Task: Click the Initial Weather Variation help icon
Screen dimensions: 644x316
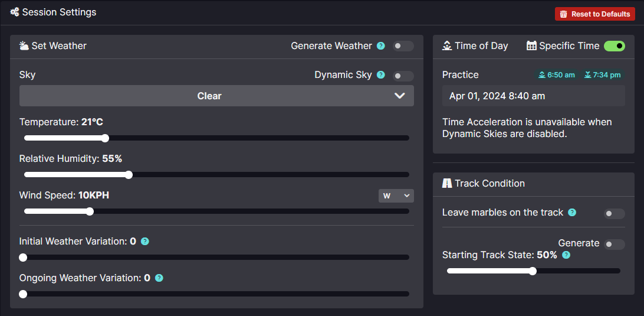Action: click(145, 241)
